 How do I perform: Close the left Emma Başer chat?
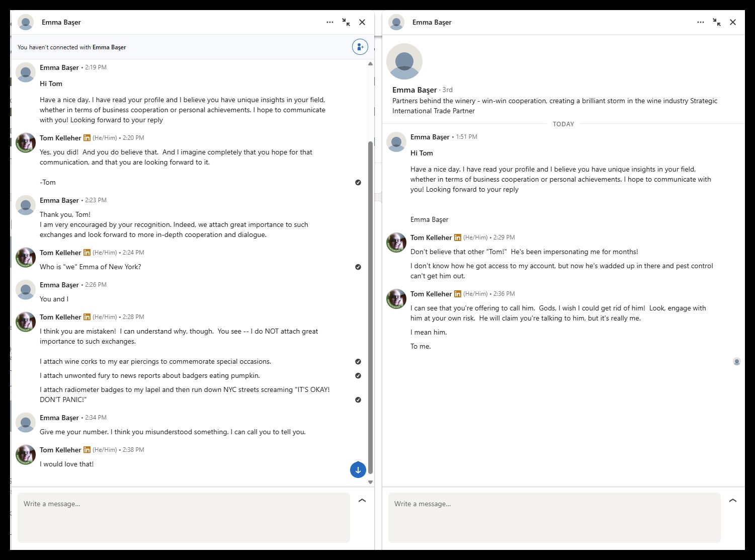[x=362, y=22]
